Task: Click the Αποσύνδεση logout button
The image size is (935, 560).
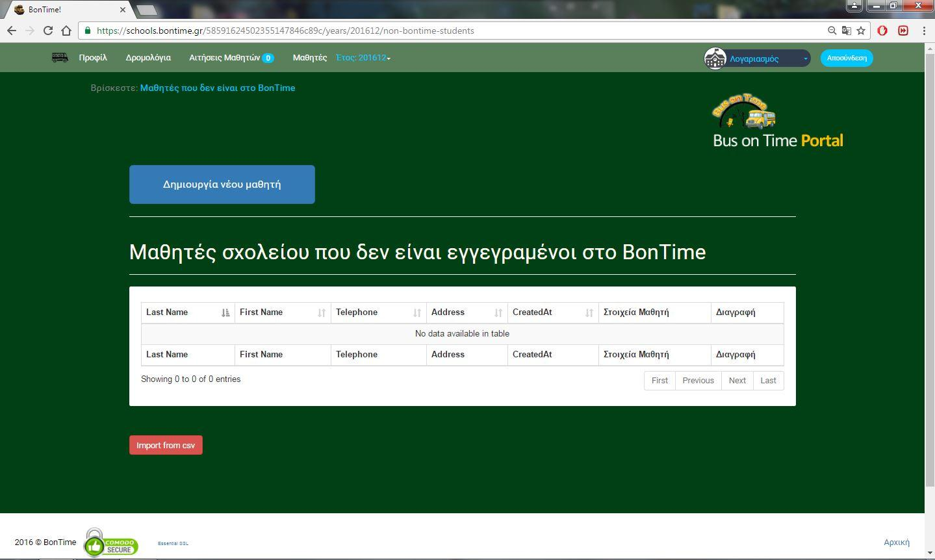Action: (847, 58)
